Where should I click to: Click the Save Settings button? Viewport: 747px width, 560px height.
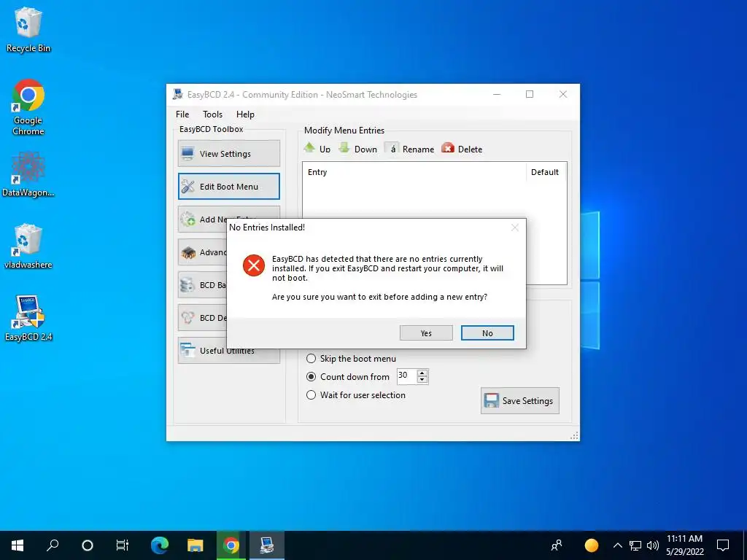pos(519,400)
